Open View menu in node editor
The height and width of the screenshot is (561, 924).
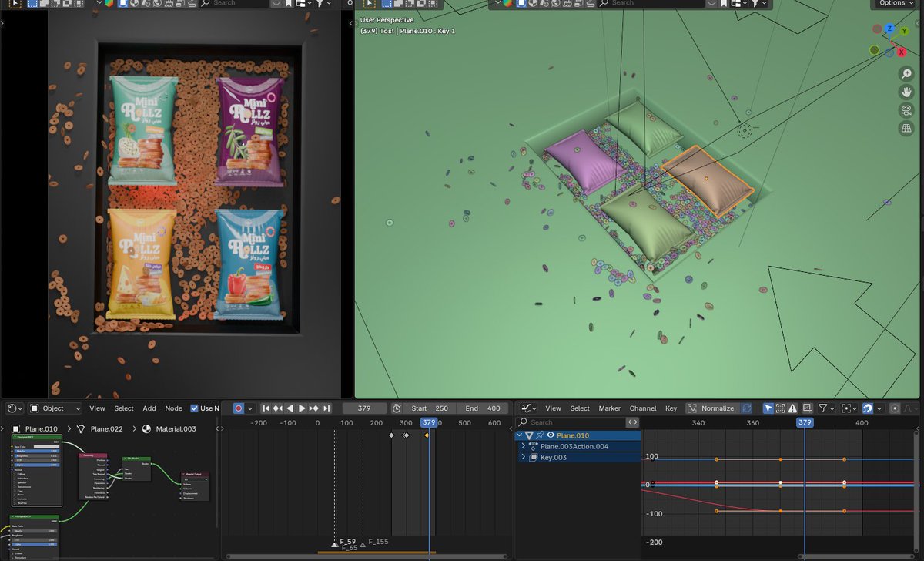97,408
